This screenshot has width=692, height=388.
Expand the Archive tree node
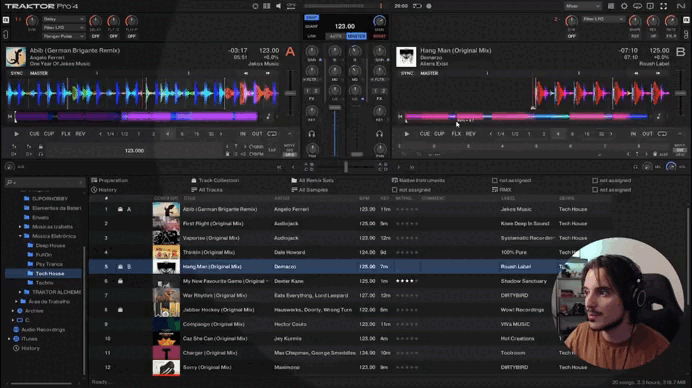pos(13,311)
